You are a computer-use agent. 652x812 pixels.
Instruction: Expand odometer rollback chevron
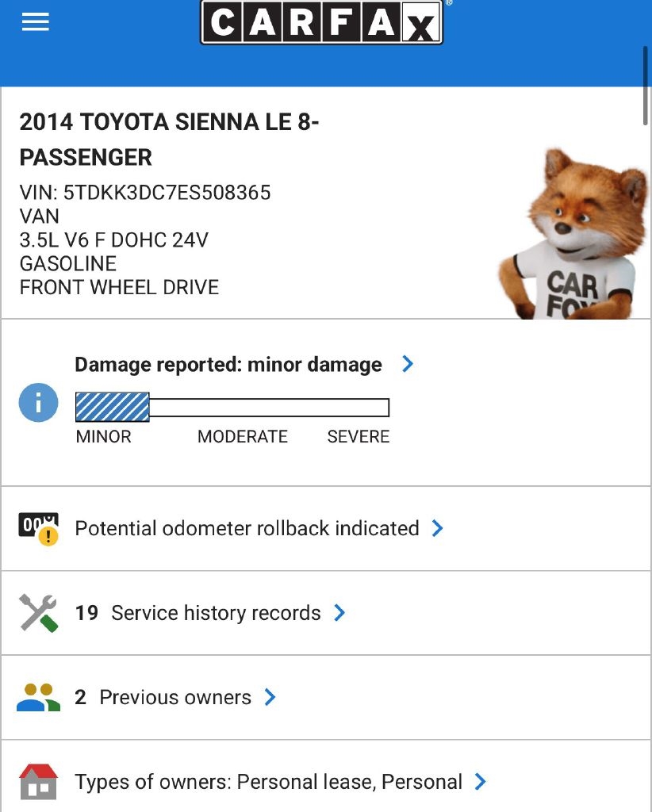tap(437, 528)
